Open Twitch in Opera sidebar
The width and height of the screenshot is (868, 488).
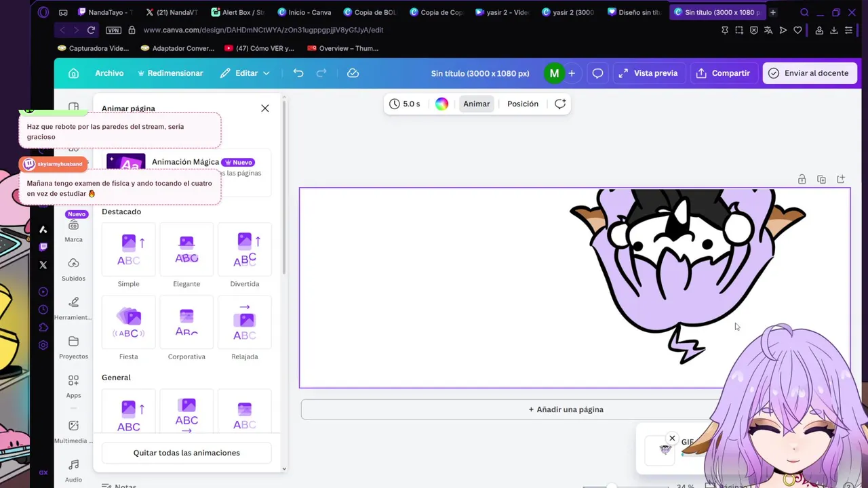pos(43,247)
